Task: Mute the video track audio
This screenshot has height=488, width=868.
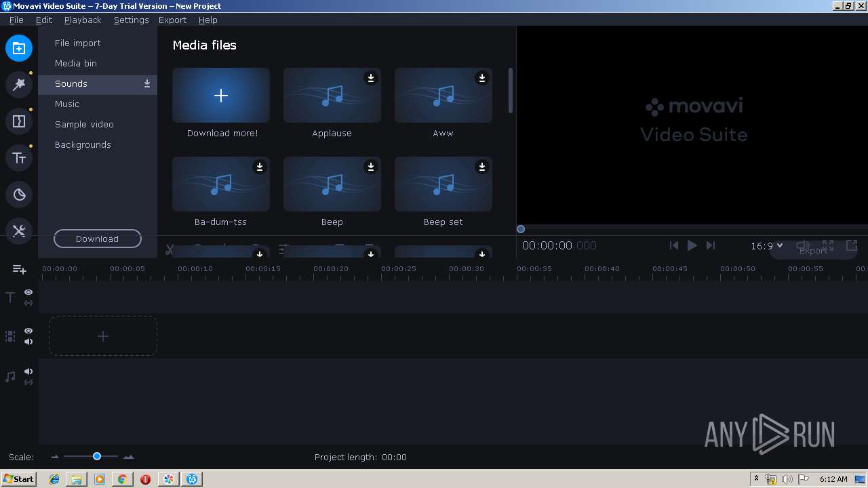Action: (x=28, y=342)
